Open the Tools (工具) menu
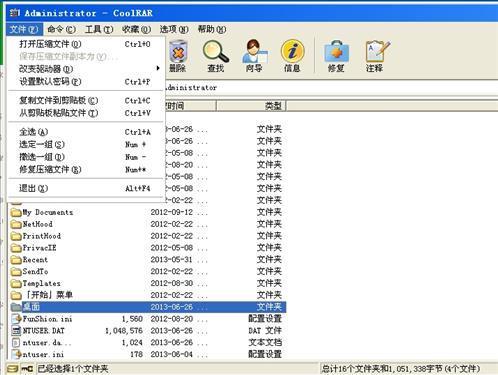The height and width of the screenshot is (375, 498). pyautogui.click(x=99, y=29)
